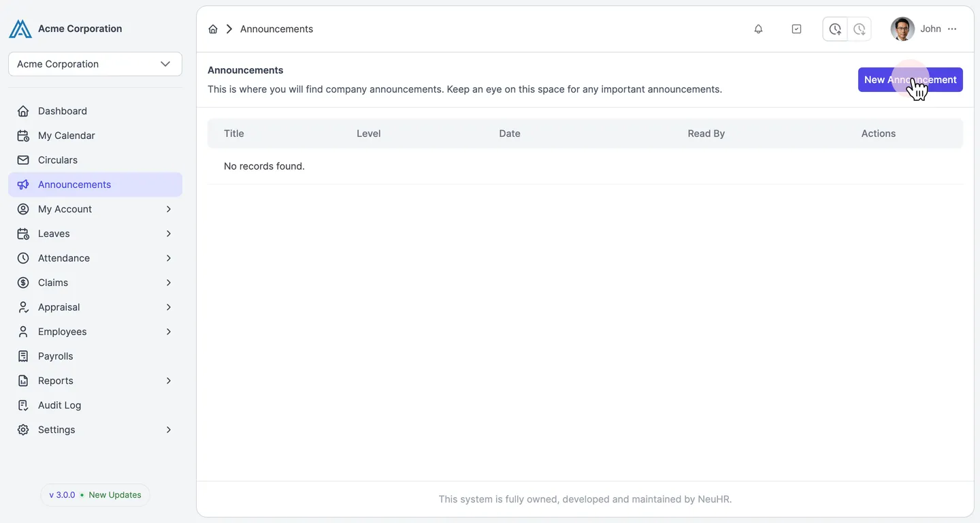
Task: Click the Date column header
Action: click(x=510, y=133)
